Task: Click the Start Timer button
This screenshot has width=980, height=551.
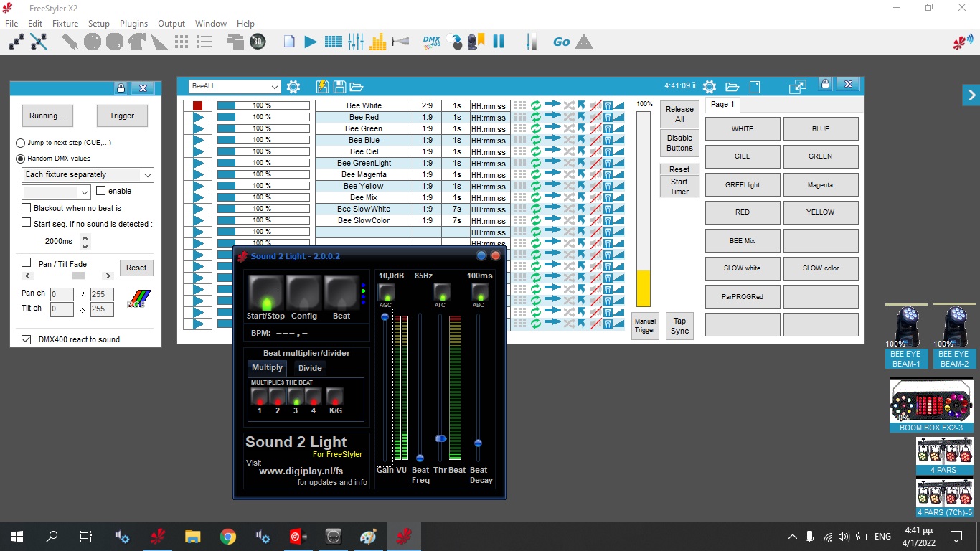Action: 679,187
